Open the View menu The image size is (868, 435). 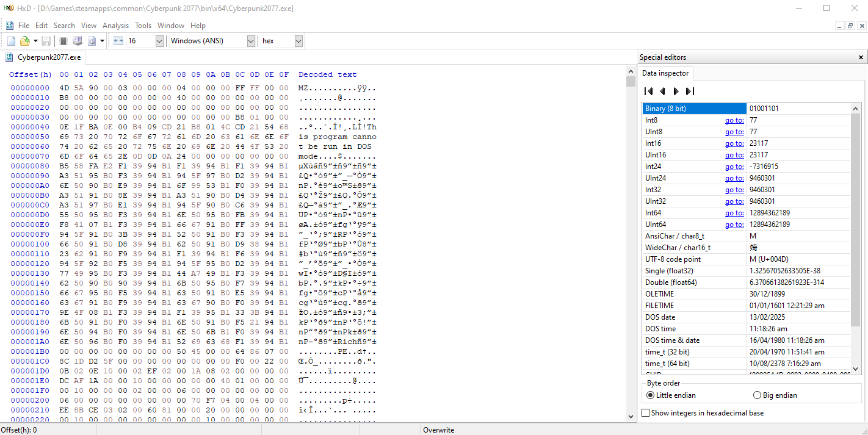pos(89,26)
